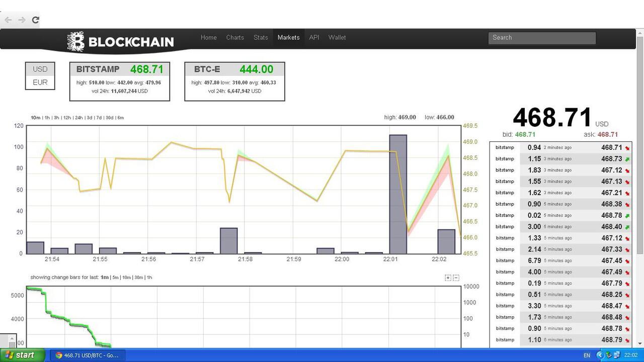The height and width of the screenshot is (362, 644).
Task: Set chart range to 1h
Action: (47, 118)
